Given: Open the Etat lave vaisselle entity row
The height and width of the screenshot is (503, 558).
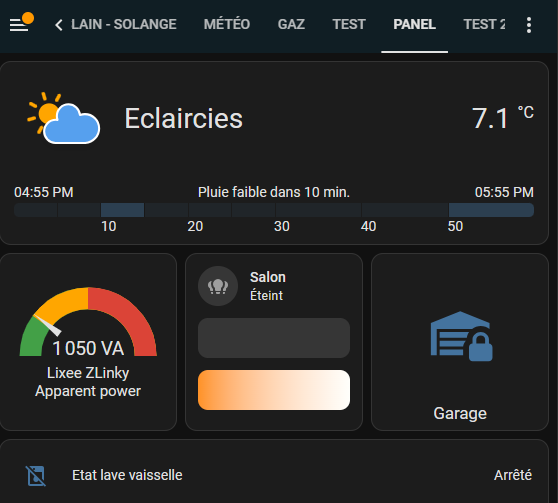Looking at the screenshot, I should (274, 475).
